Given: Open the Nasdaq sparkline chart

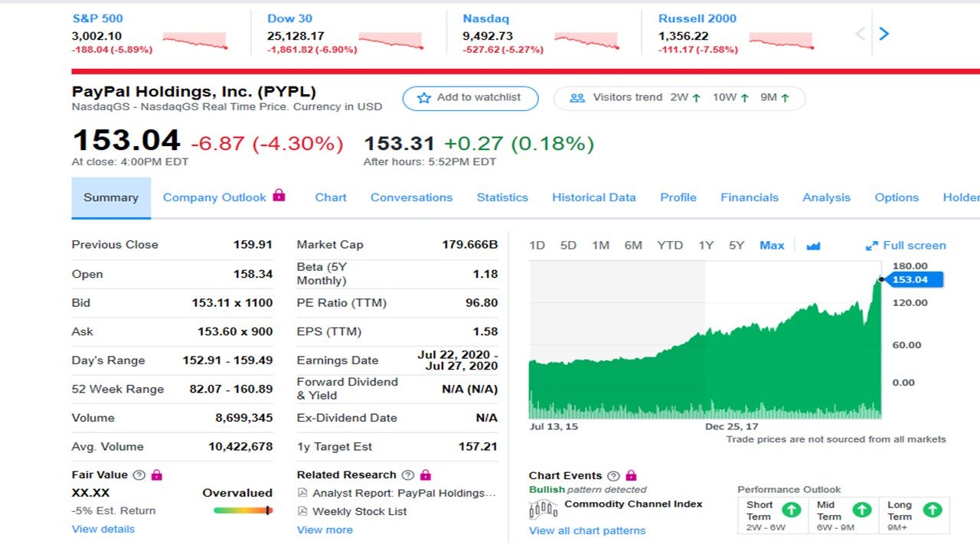Looking at the screenshot, I should [586, 41].
